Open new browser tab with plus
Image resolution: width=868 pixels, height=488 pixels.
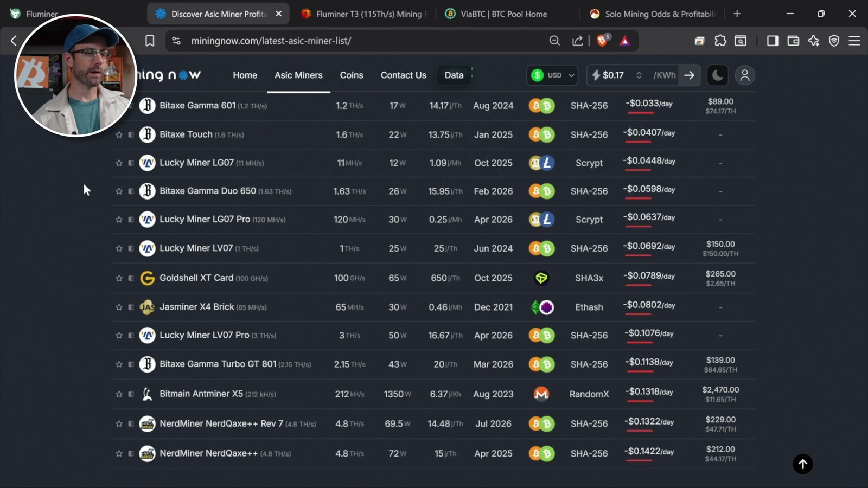point(737,14)
